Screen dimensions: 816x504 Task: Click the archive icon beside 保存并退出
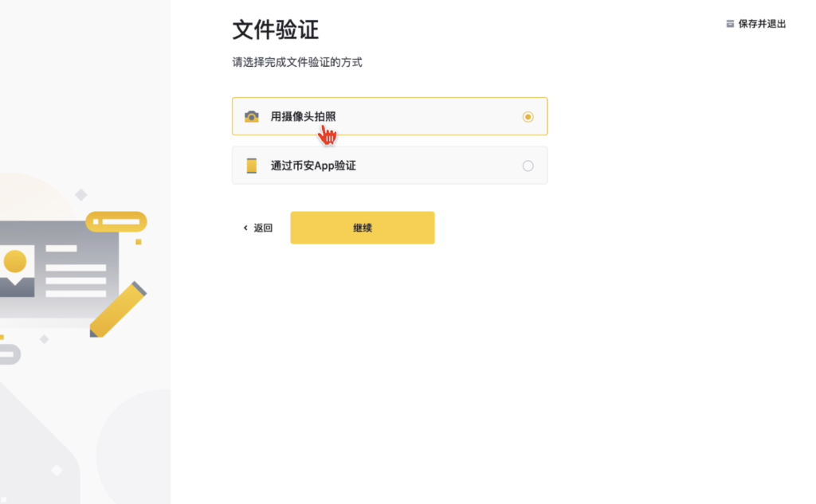coord(730,24)
